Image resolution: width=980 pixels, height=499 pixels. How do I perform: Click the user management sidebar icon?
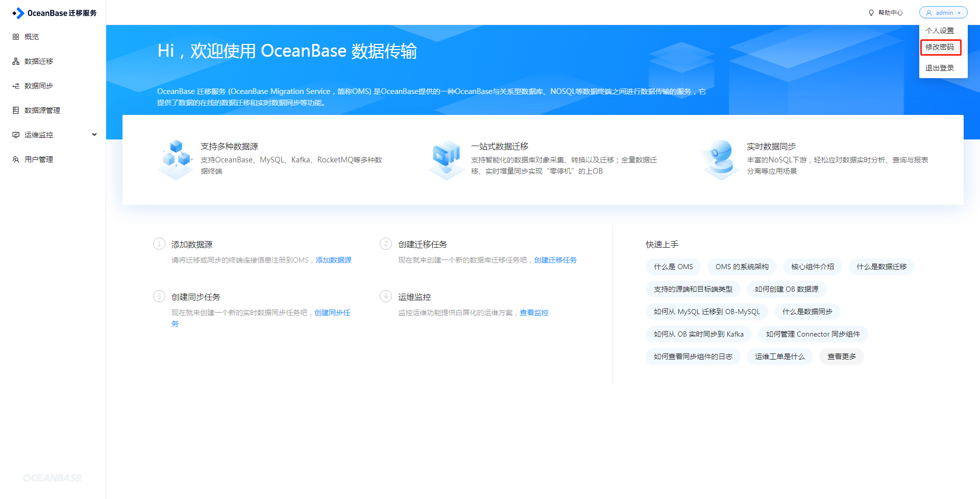click(x=16, y=159)
